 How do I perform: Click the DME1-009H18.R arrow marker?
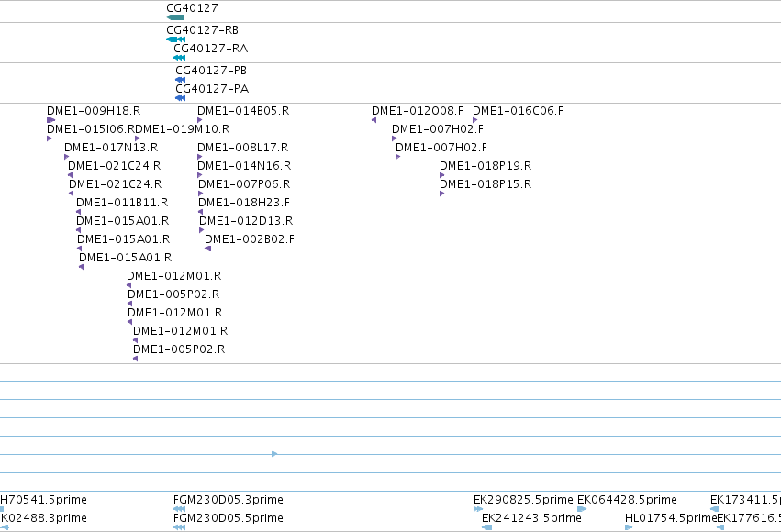[50, 120]
